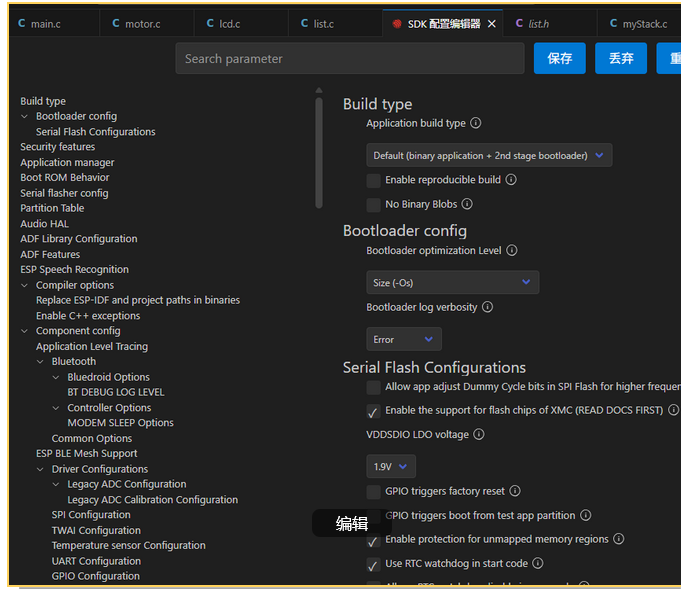Click info icon for unmapped memory regions protection
This screenshot has width=681, height=606.
(x=618, y=539)
